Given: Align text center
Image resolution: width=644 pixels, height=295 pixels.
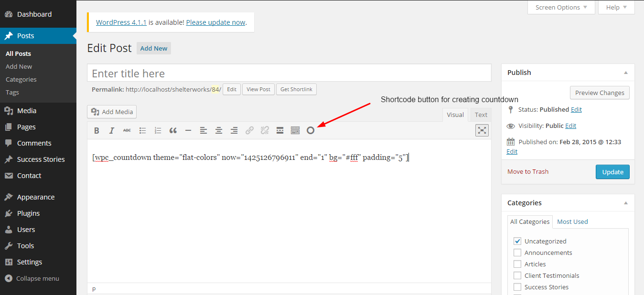Looking at the screenshot, I should pos(219,130).
